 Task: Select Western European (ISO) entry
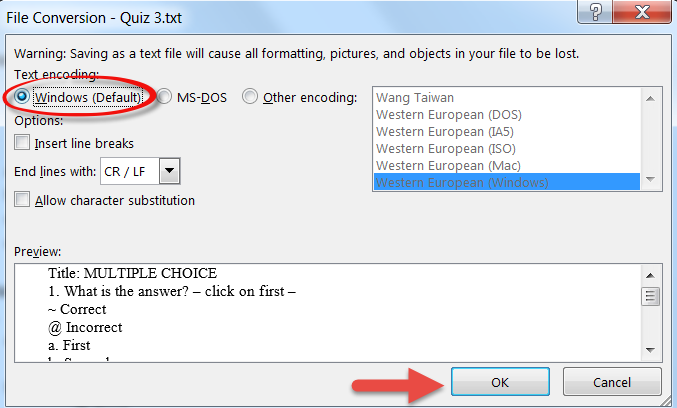(x=446, y=149)
